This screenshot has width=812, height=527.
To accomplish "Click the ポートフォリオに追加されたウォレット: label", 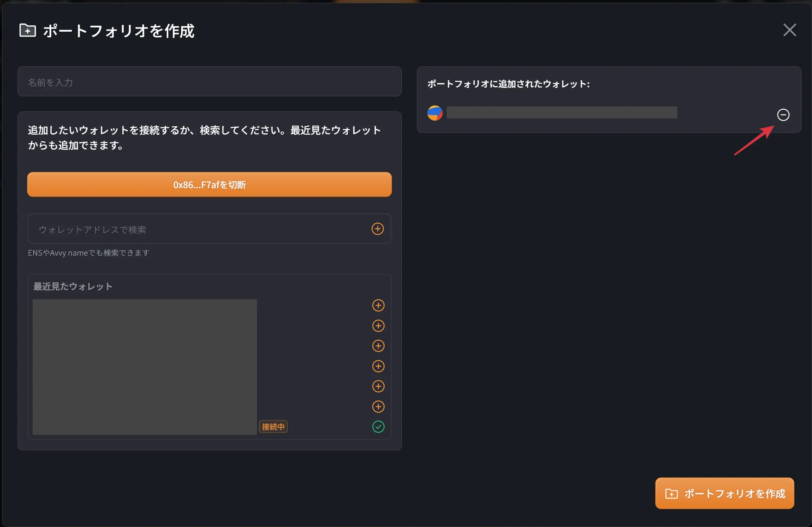I will coord(508,84).
